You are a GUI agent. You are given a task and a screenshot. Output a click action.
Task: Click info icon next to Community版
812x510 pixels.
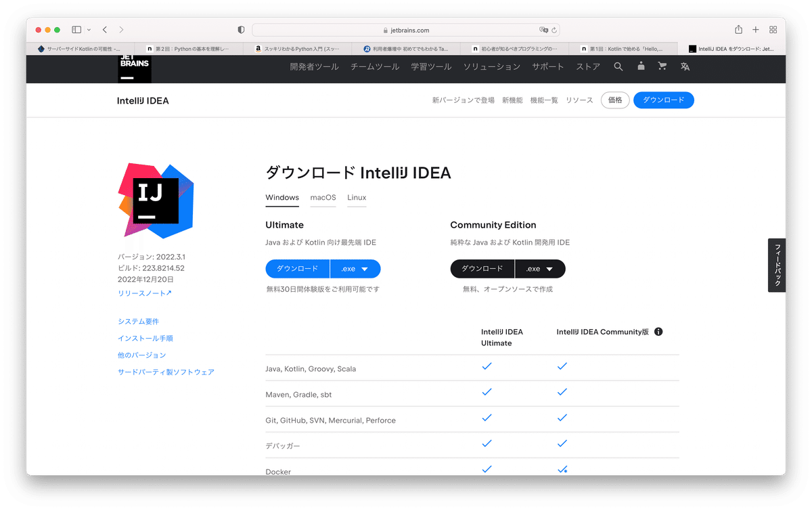click(658, 332)
